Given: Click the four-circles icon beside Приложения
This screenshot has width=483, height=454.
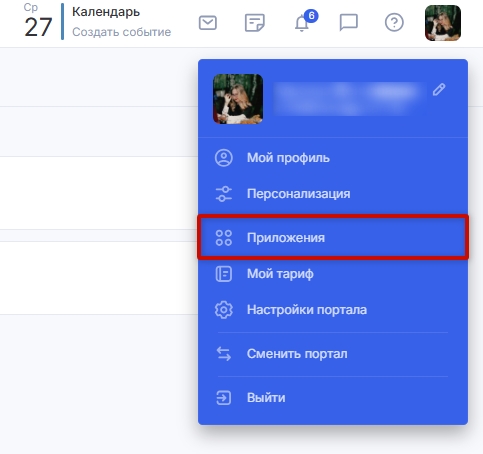Looking at the screenshot, I should click(x=224, y=238).
